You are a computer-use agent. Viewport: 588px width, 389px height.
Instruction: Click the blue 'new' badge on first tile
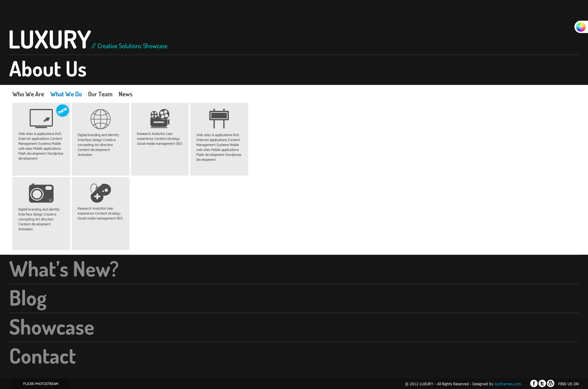(62, 111)
